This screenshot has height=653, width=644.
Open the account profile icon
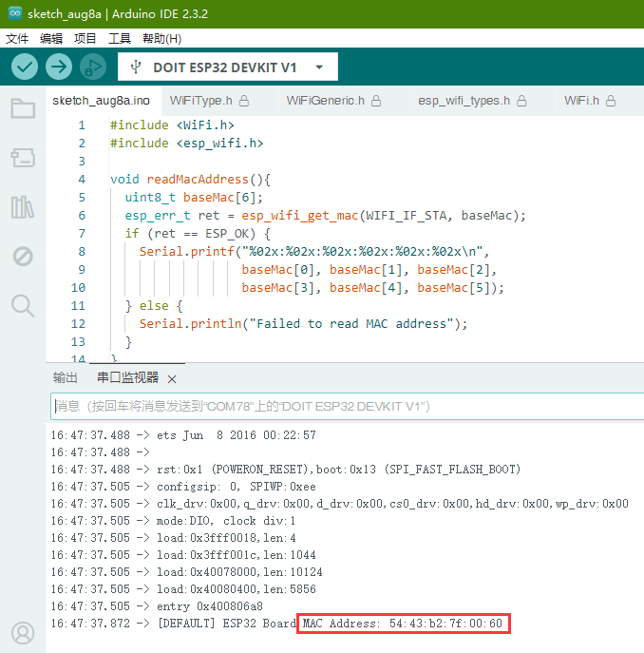[23, 633]
